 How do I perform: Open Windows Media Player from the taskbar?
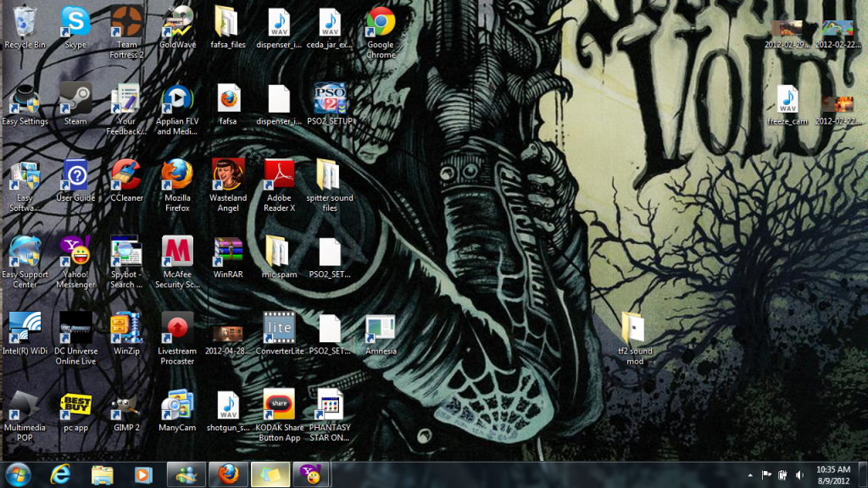coord(144,474)
